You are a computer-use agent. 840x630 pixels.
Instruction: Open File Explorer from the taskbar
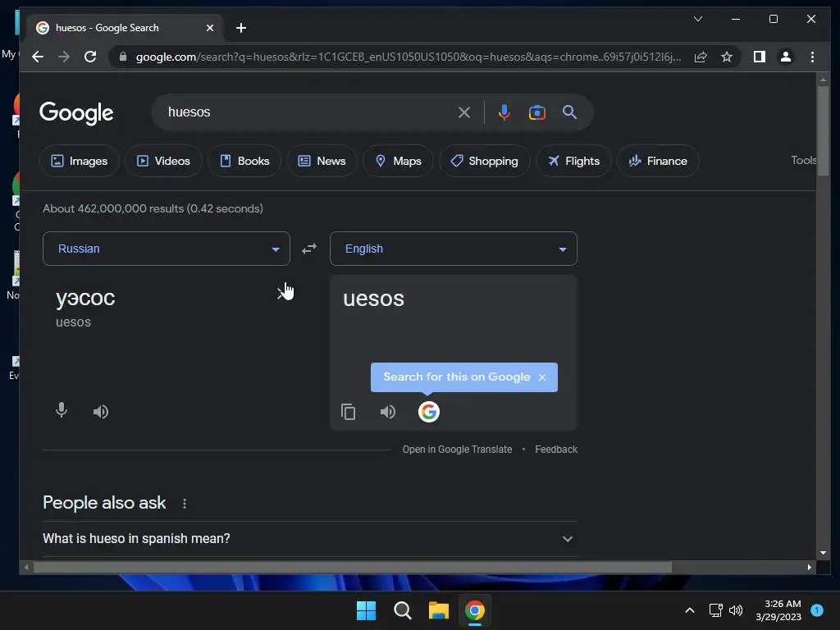point(438,610)
